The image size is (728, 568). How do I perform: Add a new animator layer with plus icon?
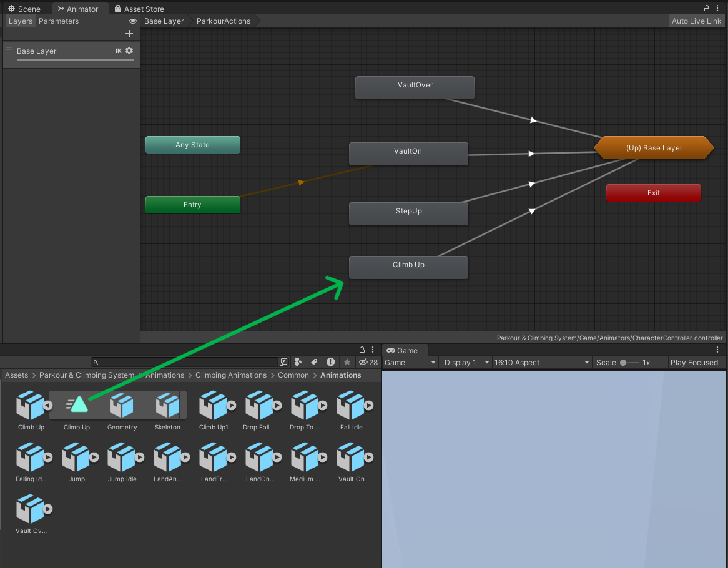coord(129,34)
